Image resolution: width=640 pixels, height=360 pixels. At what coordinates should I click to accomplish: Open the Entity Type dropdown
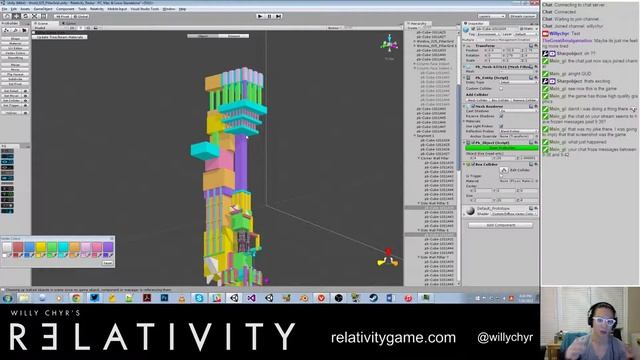click(518, 82)
